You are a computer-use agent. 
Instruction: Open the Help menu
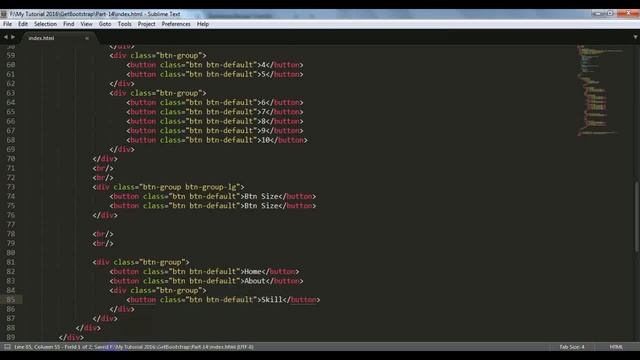(203, 24)
